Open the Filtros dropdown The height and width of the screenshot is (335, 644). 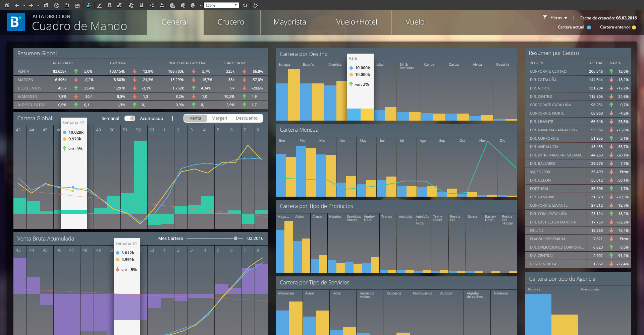(x=558, y=18)
